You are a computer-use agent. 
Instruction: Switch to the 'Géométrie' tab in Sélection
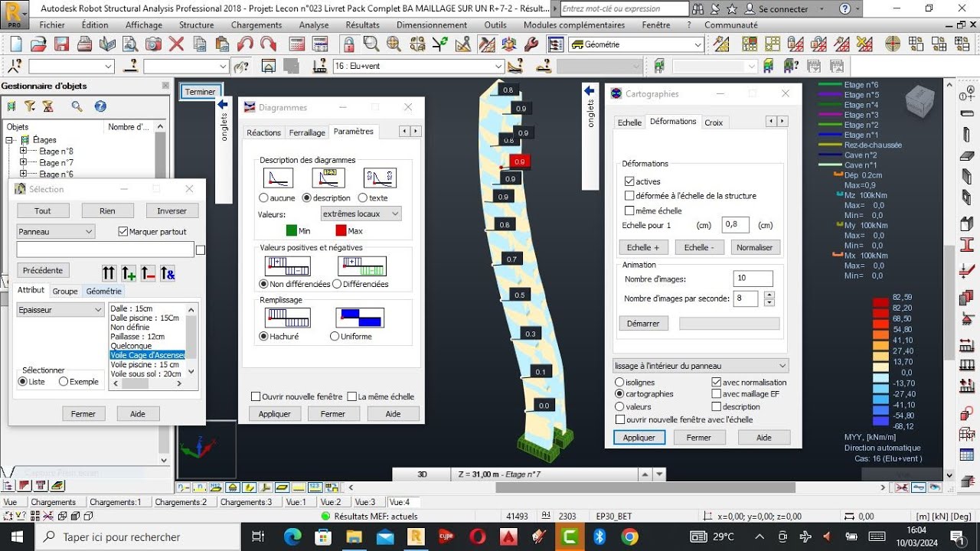point(103,291)
